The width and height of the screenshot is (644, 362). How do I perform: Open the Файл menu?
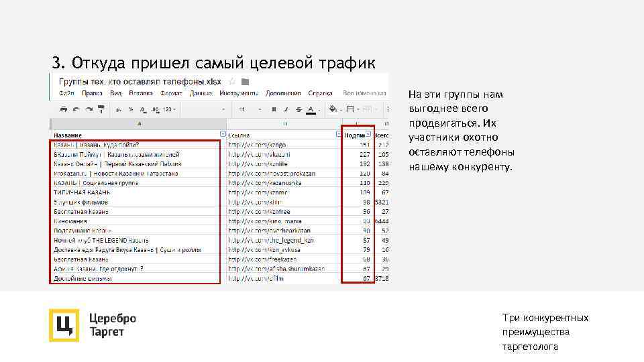pos(66,94)
